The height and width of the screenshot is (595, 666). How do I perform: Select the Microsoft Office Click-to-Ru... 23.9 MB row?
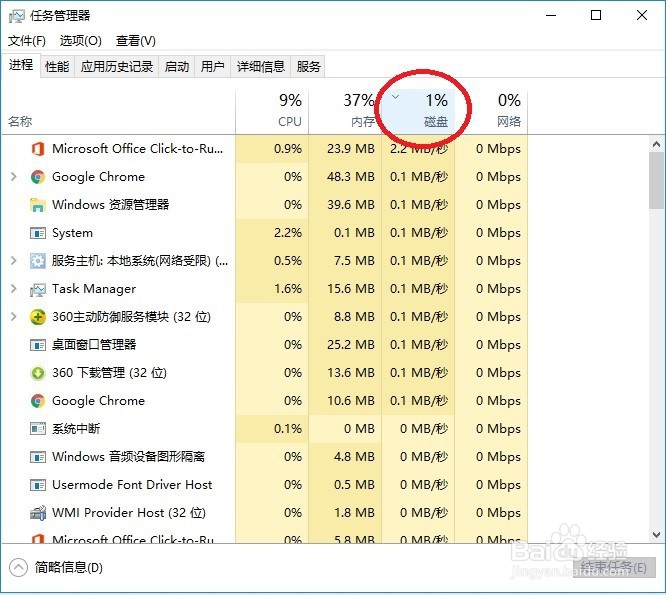click(265, 149)
